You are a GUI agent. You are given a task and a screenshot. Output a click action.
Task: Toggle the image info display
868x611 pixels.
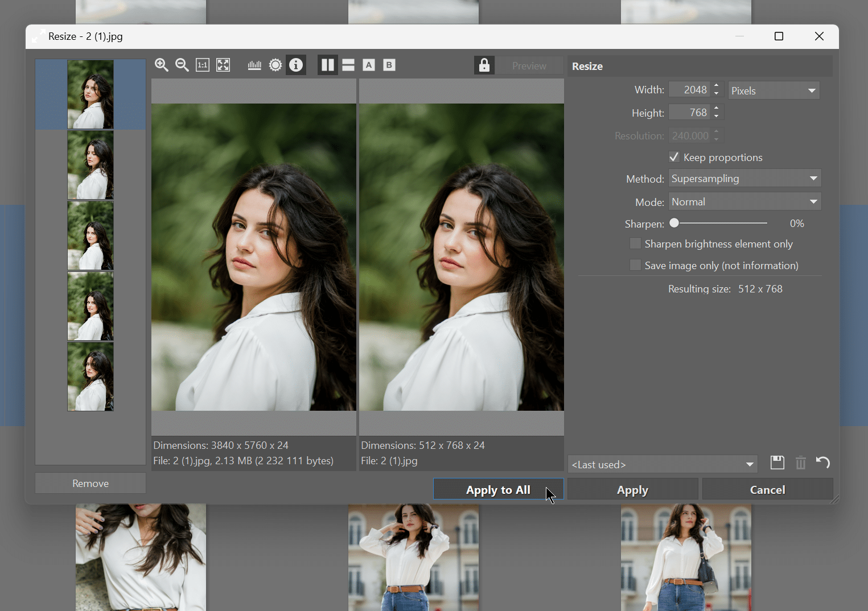coord(296,65)
